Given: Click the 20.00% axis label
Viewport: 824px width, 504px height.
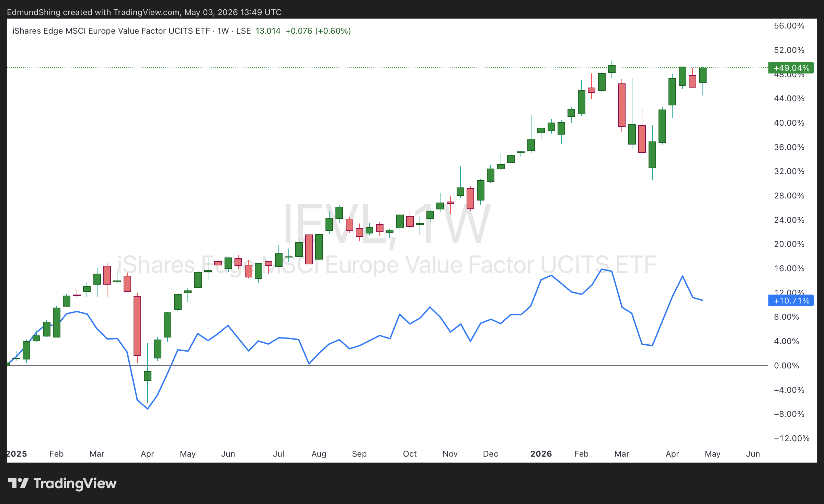Looking at the screenshot, I should tap(789, 244).
